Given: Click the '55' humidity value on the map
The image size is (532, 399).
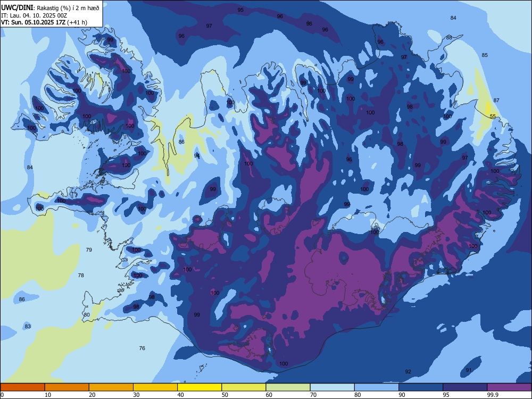Looking at the screenshot, I should 493,117.
